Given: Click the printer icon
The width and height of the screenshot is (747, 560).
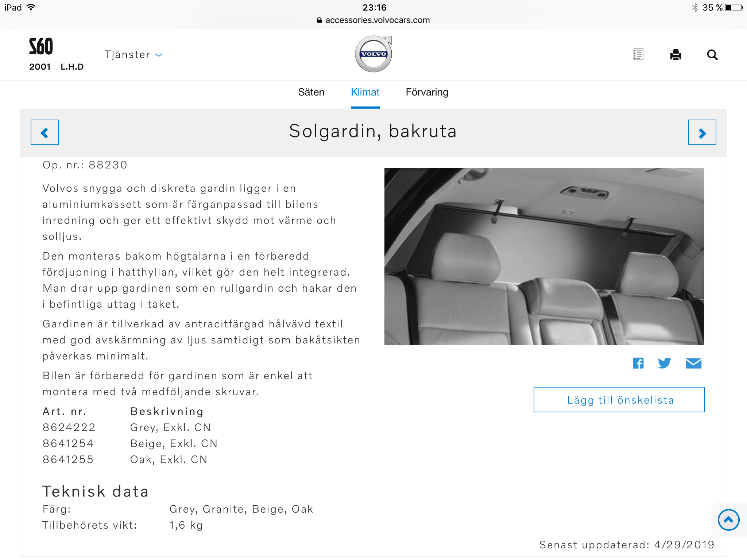Looking at the screenshot, I should coord(676,55).
